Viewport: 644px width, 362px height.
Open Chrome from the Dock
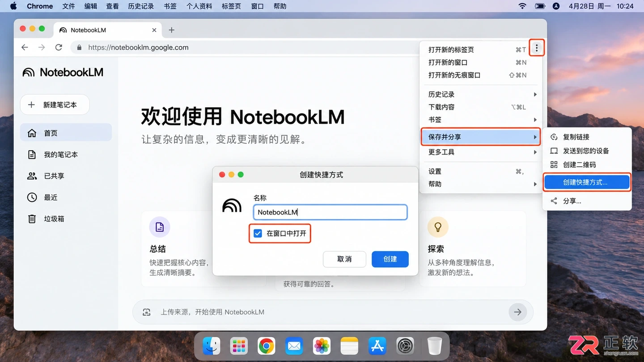pos(267,346)
